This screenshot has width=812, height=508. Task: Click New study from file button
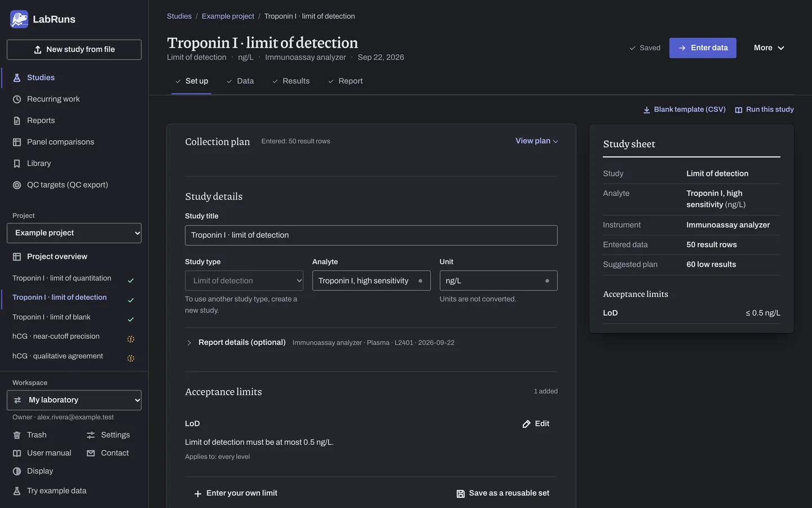click(x=74, y=50)
